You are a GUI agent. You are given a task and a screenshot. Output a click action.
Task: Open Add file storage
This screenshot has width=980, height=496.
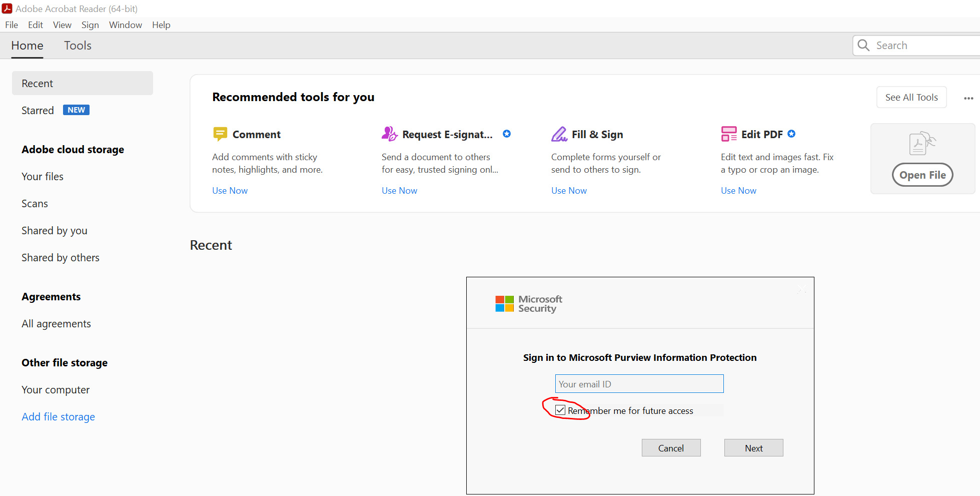(x=58, y=416)
